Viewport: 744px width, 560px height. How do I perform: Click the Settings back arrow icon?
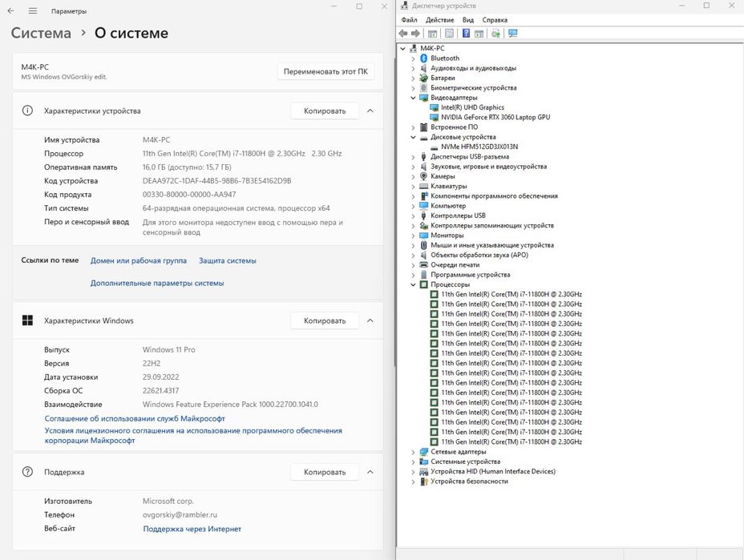[11, 10]
